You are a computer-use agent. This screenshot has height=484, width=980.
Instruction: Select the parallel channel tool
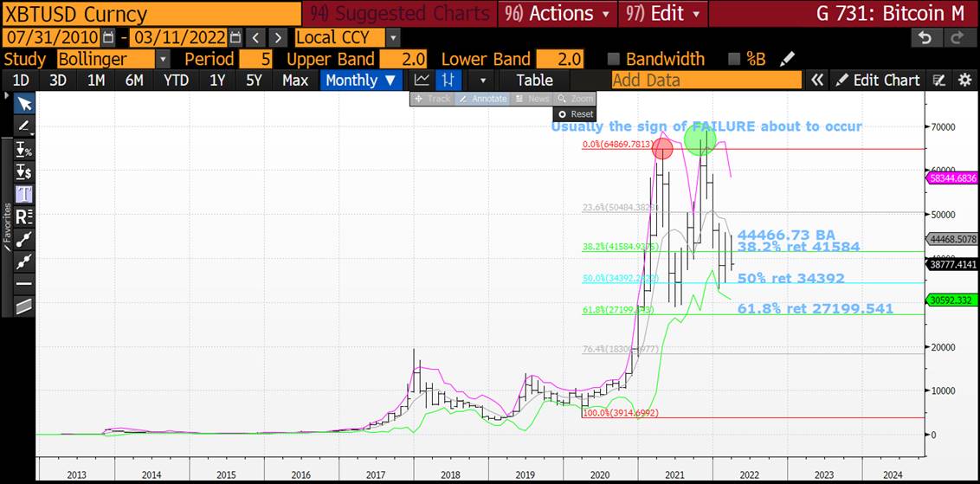[x=24, y=307]
